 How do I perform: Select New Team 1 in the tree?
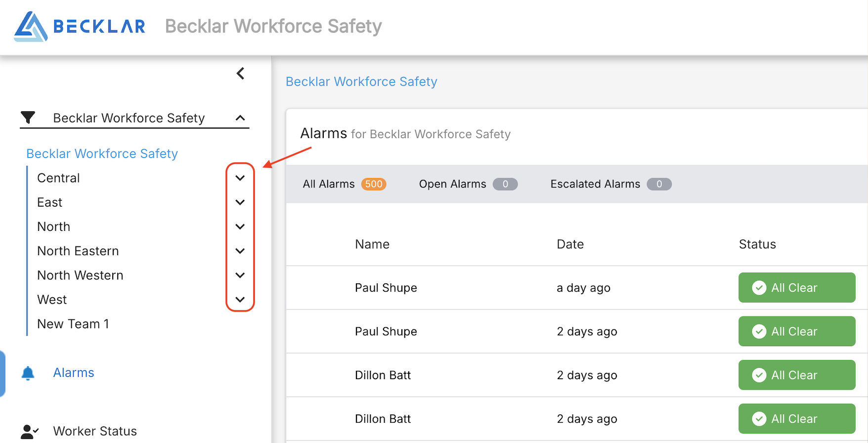tap(73, 324)
